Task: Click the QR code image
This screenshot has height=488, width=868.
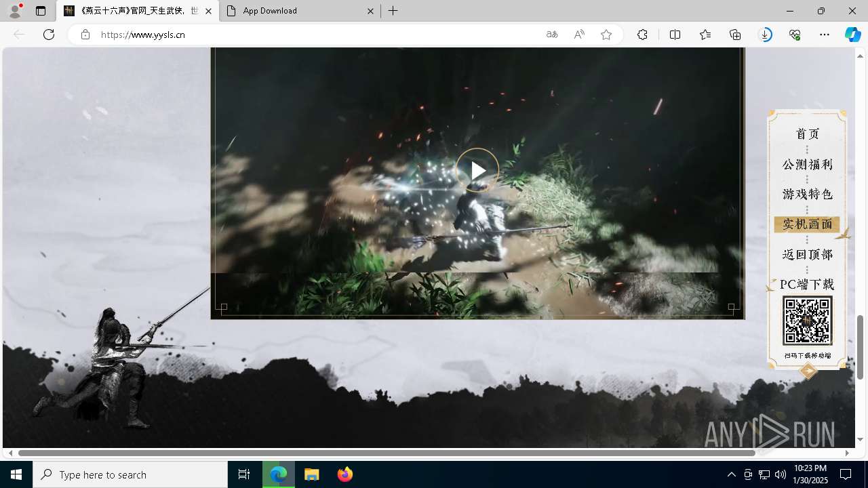Action: click(807, 321)
